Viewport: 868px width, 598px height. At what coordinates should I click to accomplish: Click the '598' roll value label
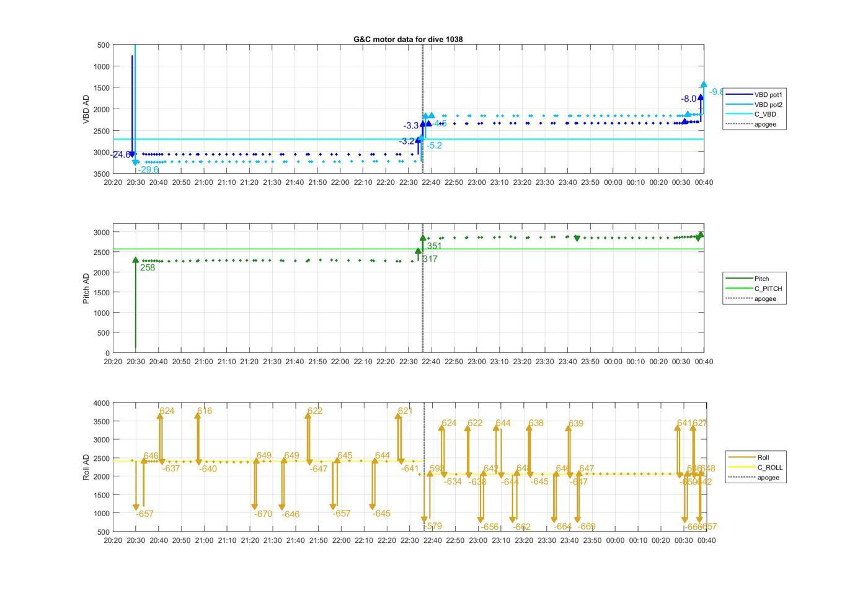point(437,468)
